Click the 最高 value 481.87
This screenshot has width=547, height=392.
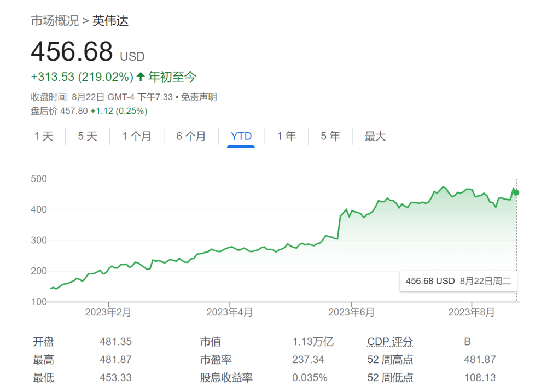pyautogui.click(x=116, y=360)
